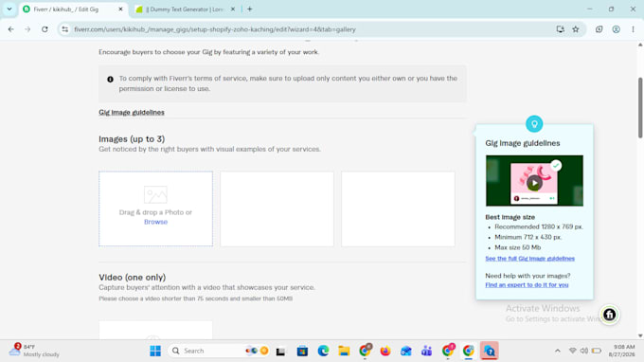Switch to Dummy Text Generator tab

pos(185,9)
